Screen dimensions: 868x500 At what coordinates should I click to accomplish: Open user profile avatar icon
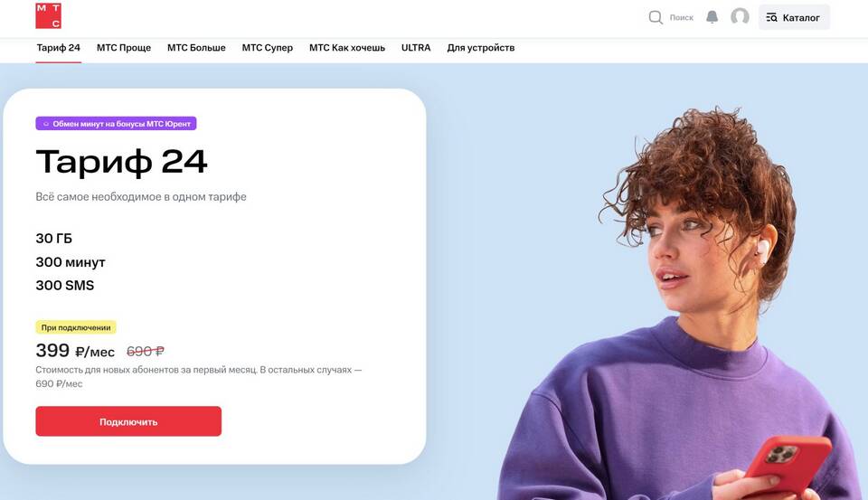tap(740, 16)
